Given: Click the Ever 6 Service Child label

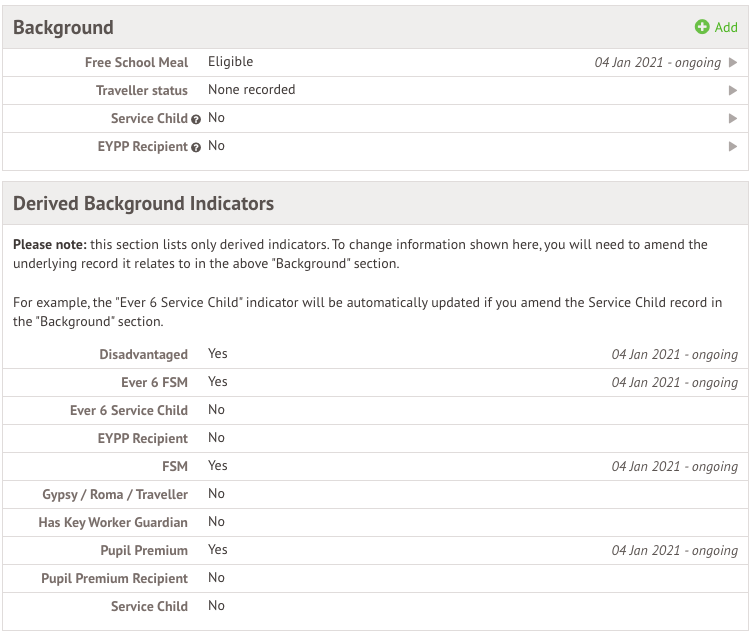Looking at the screenshot, I should (128, 410).
